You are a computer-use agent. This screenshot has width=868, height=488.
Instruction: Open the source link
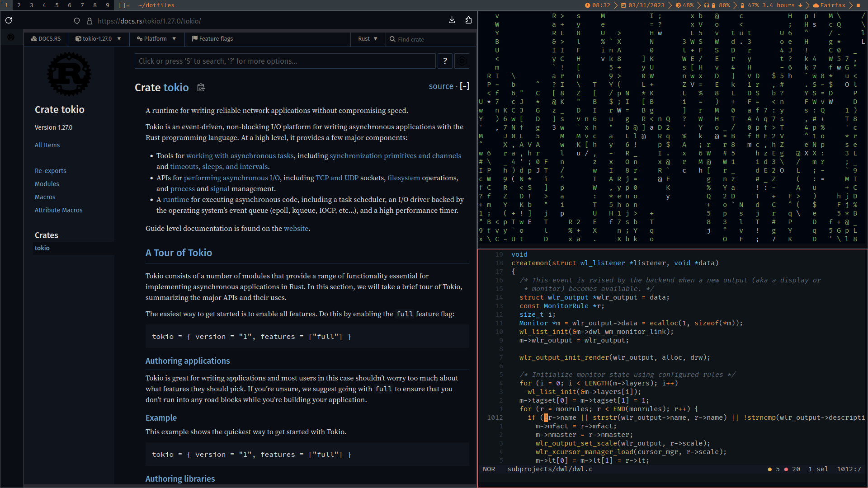tap(441, 86)
